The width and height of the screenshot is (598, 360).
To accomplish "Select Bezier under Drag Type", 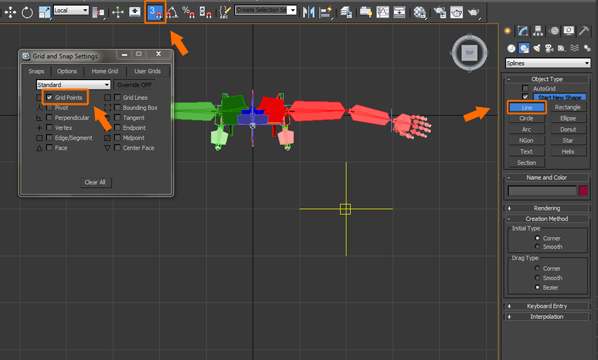I will click(x=537, y=287).
